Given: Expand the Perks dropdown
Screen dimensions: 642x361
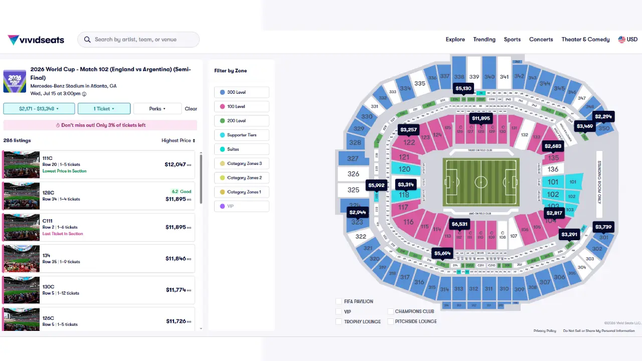Looking at the screenshot, I should click(157, 108).
